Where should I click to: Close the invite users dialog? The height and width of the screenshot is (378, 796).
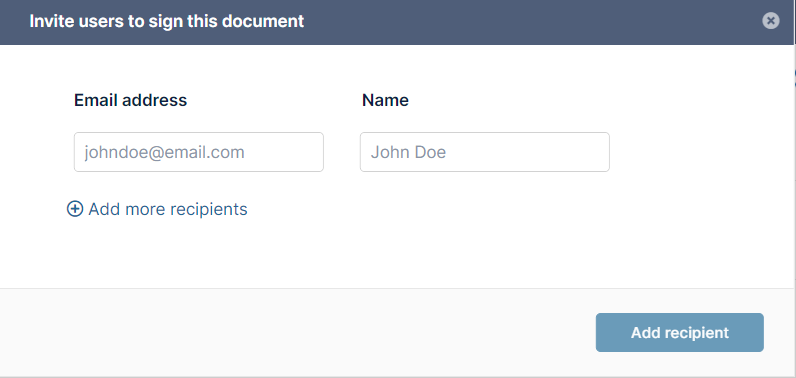click(x=770, y=21)
